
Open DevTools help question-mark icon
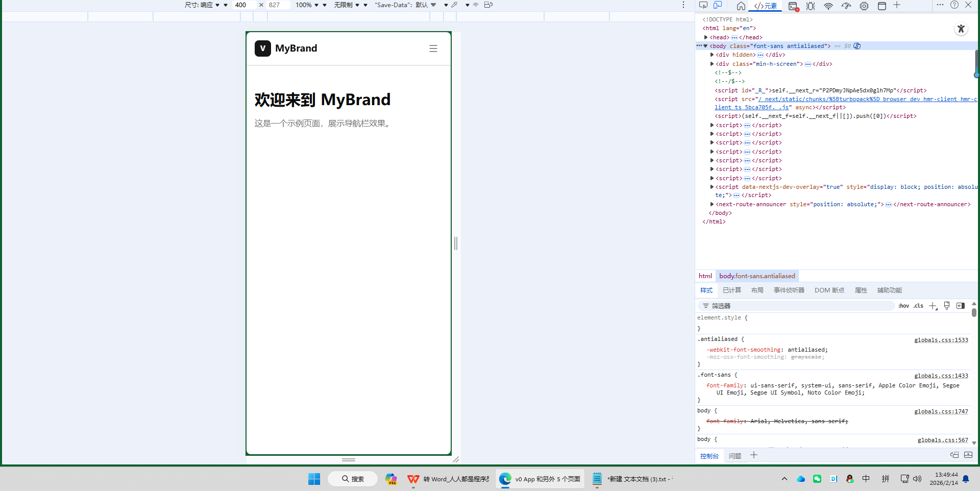[954, 5]
